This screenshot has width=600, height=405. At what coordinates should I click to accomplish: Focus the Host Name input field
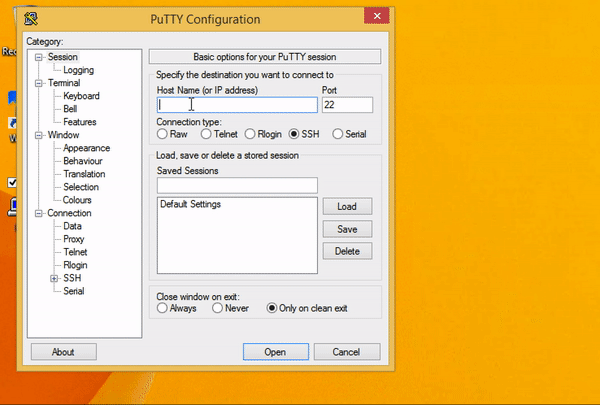(x=237, y=105)
